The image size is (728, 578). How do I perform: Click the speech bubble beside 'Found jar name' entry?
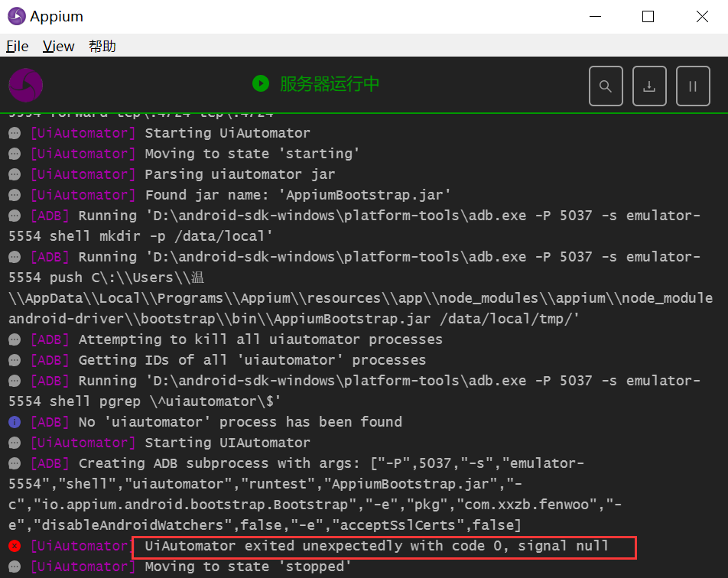tap(14, 194)
